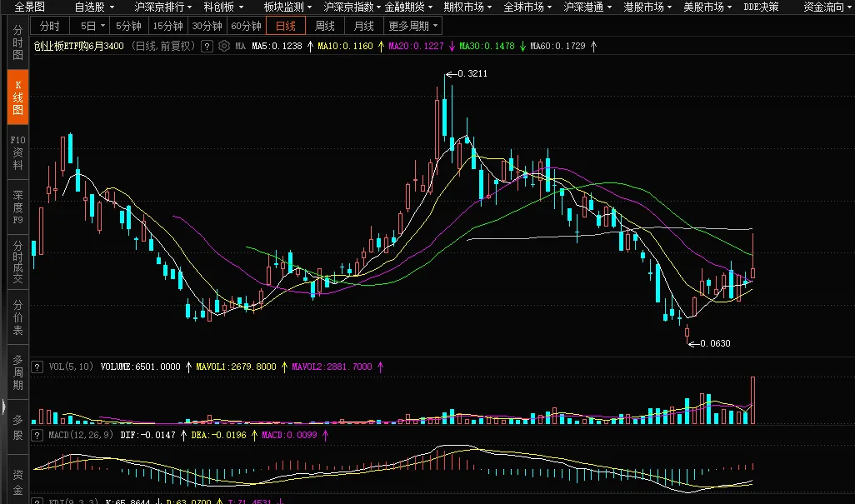855x504 pixels.
Task: Switch to the 60分钟 period tab
Action: (246, 26)
